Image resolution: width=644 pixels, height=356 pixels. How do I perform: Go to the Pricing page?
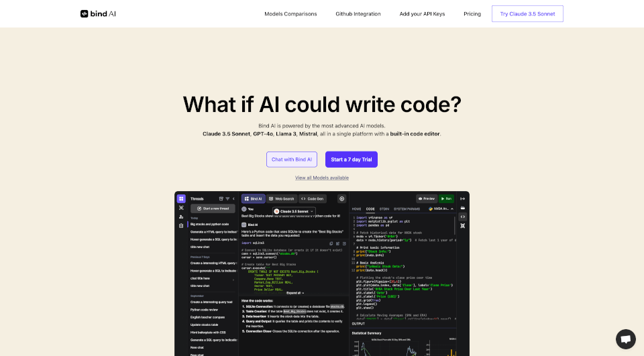472,14
